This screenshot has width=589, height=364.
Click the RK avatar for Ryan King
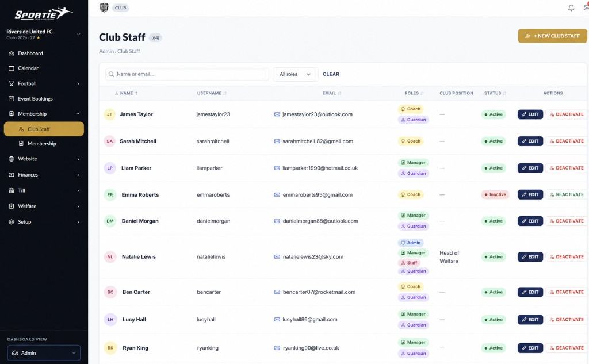(x=110, y=348)
